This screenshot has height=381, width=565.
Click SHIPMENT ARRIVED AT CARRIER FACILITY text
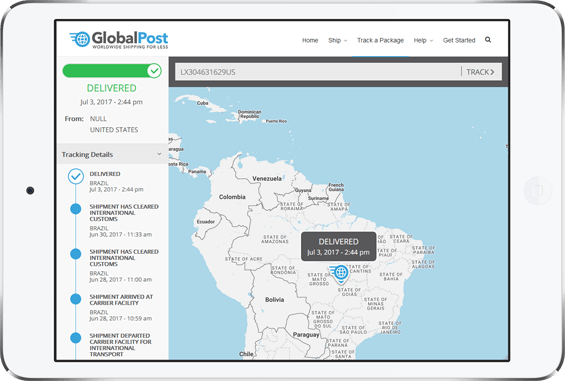pyautogui.click(x=121, y=300)
